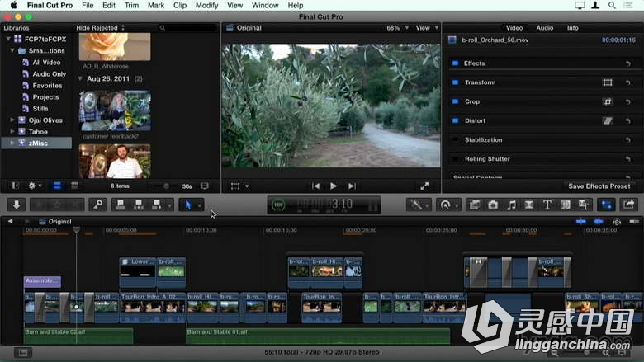Open the Timeline Index button
This screenshot has width=644, height=362.
click(23, 352)
